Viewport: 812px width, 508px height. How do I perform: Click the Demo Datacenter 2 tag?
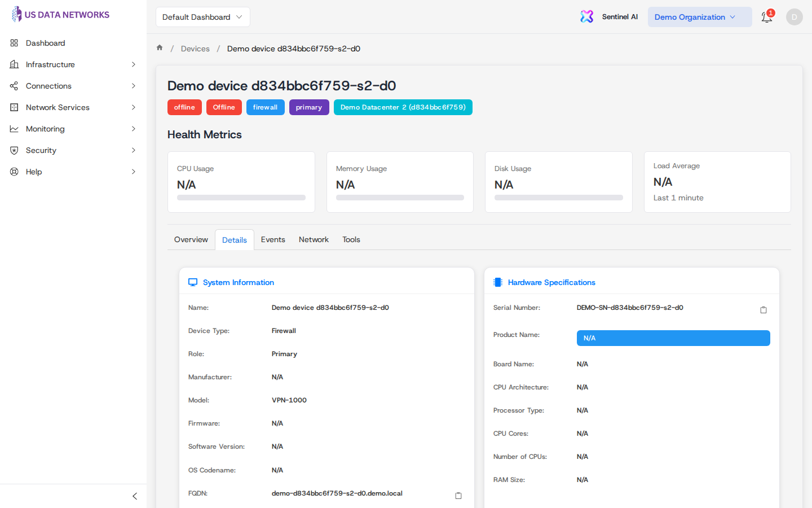point(403,107)
